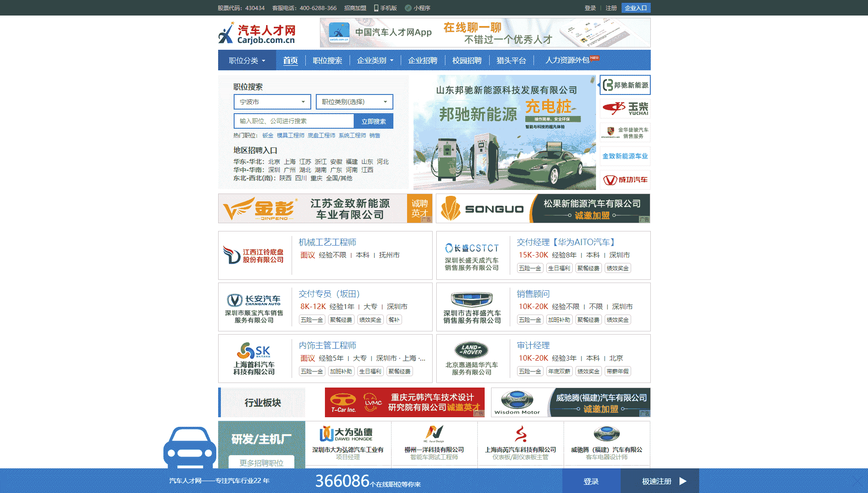Open the 职位类别(选择) dropdown

(x=354, y=102)
